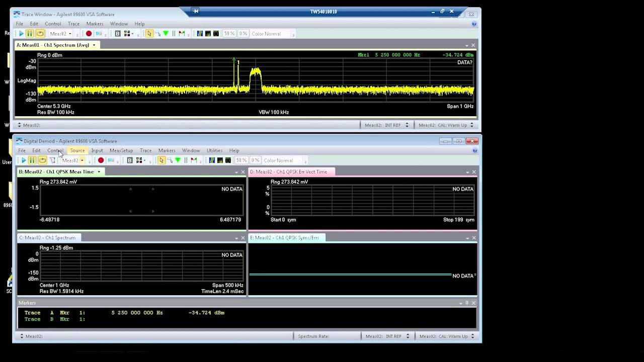Select trace C Meas02 Ch1 Spectrum tab
Screen dimensions: 644x362
[48, 238]
